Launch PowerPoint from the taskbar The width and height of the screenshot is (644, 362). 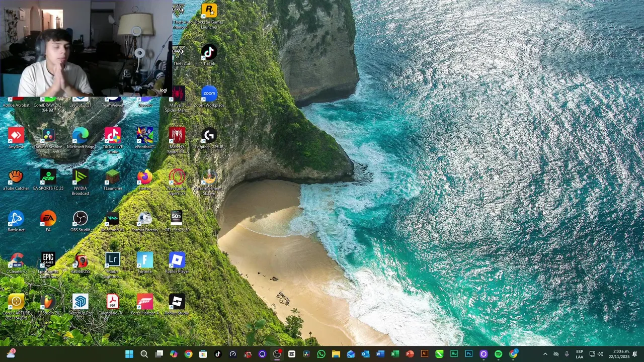click(x=410, y=354)
